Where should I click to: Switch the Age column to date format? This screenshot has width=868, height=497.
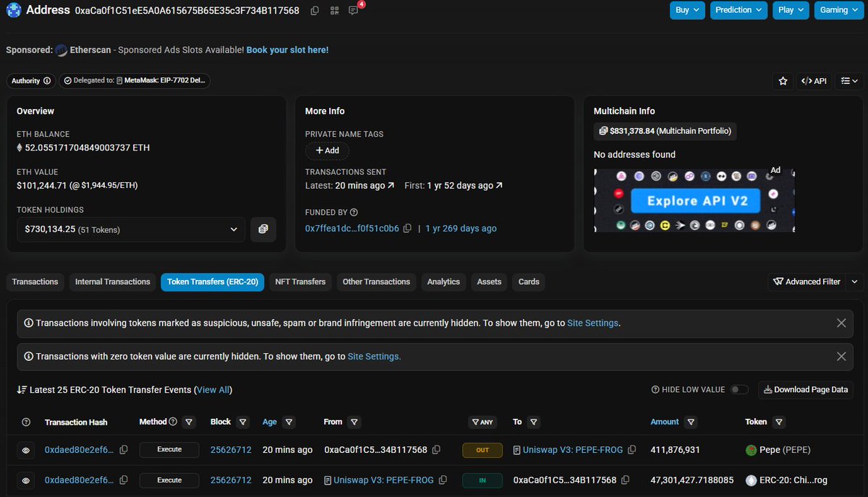(x=269, y=422)
